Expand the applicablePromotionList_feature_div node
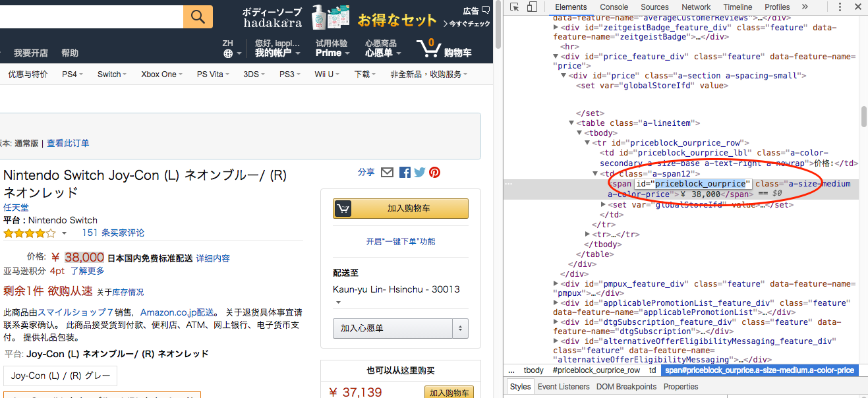Image resolution: width=868 pixels, height=398 pixels. coord(556,303)
